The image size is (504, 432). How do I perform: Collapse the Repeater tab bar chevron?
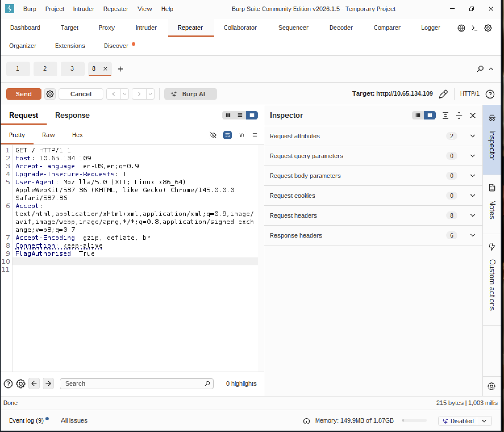coord(491,69)
